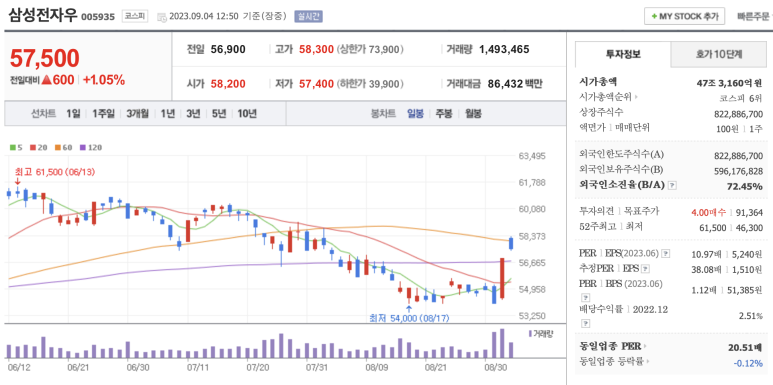773x385 pixels.
Task: Click the 목표주가 label
Action: click(x=641, y=211)
